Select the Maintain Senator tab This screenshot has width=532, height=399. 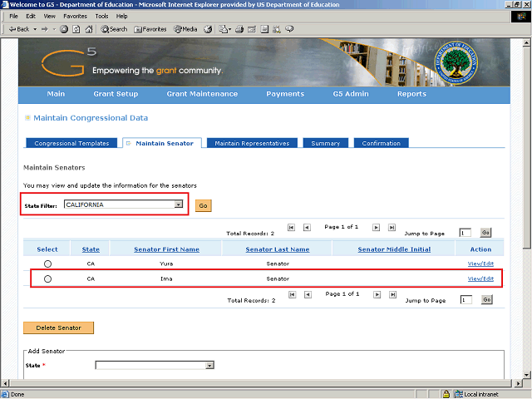click(162, 143)
